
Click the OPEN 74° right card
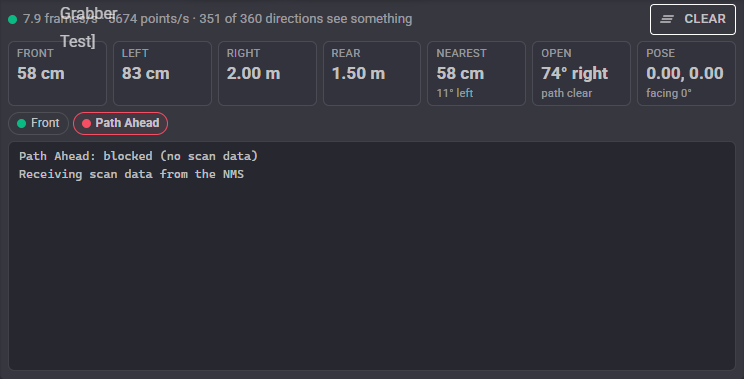(x=581, y=74)
